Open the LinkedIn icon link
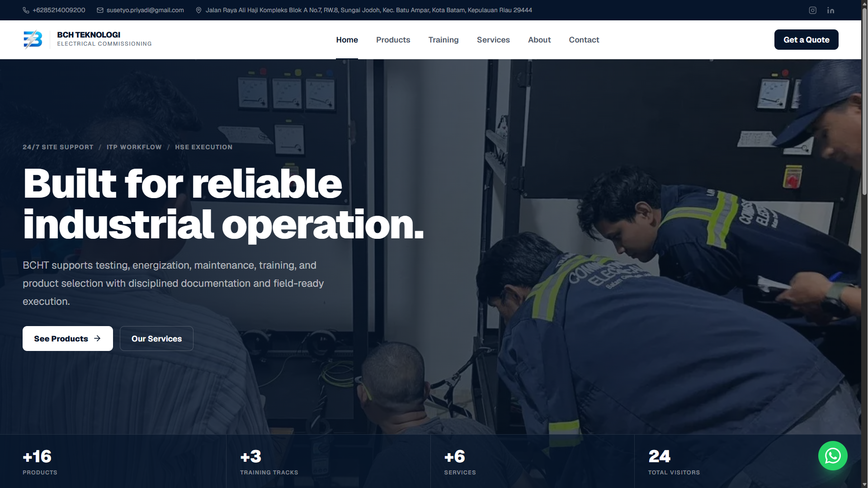868x488 pixels. click(x=830, y=10)
